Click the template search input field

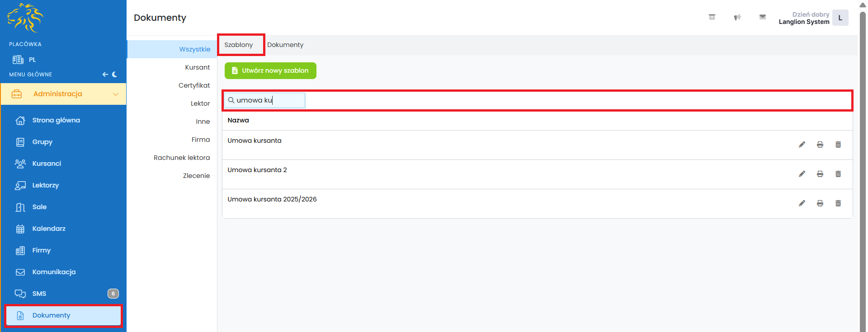point(269,100)
